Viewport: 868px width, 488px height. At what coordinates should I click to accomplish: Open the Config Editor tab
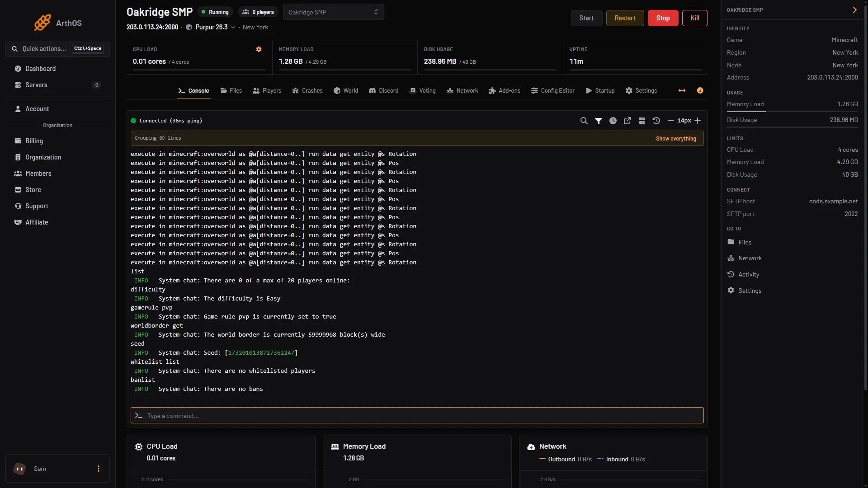click(553, 91)
